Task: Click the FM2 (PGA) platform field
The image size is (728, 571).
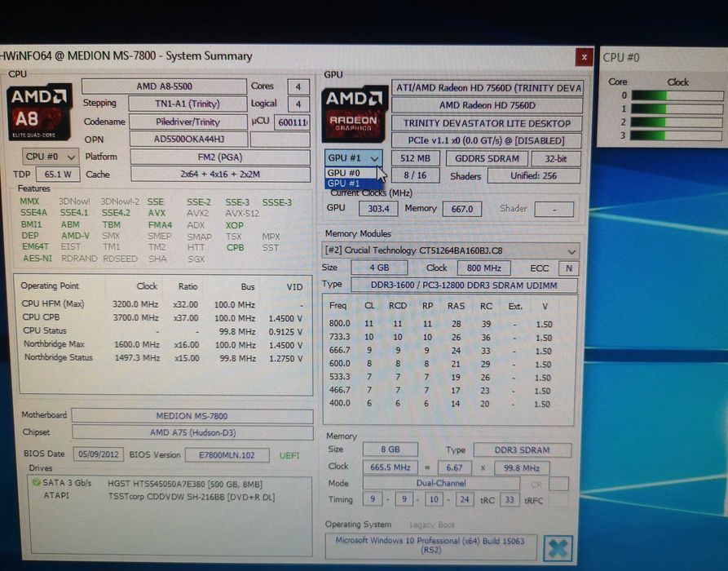Action: pos(220,157)
